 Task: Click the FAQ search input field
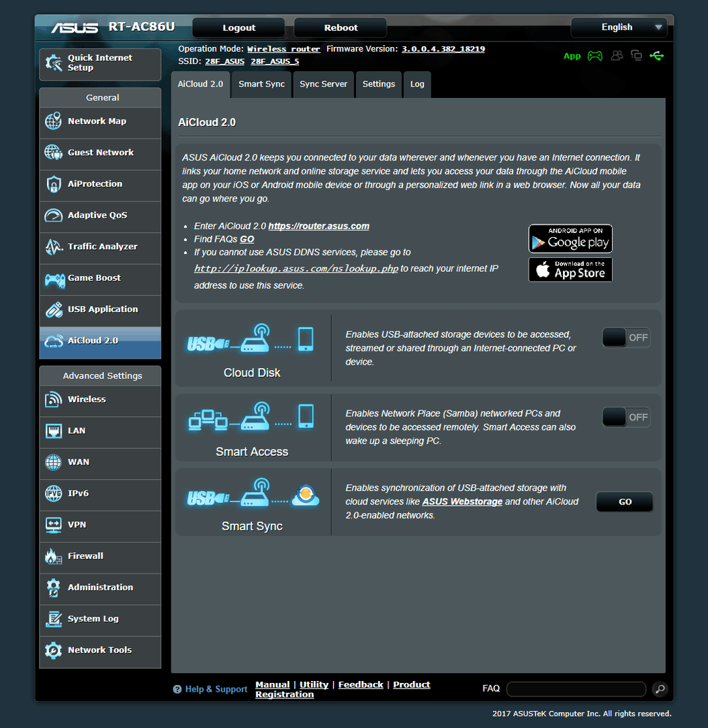coord(576,689)
